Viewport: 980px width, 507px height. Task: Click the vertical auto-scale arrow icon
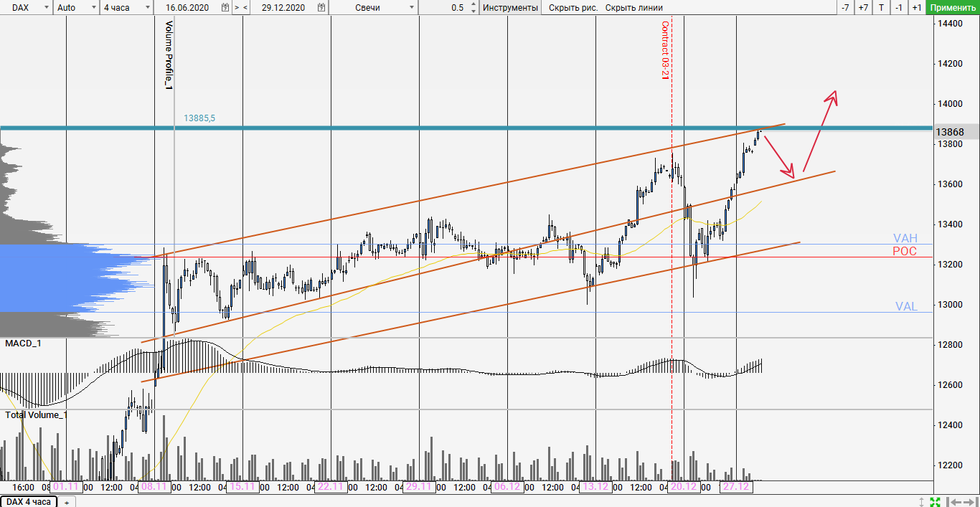(x=922, y=502)
